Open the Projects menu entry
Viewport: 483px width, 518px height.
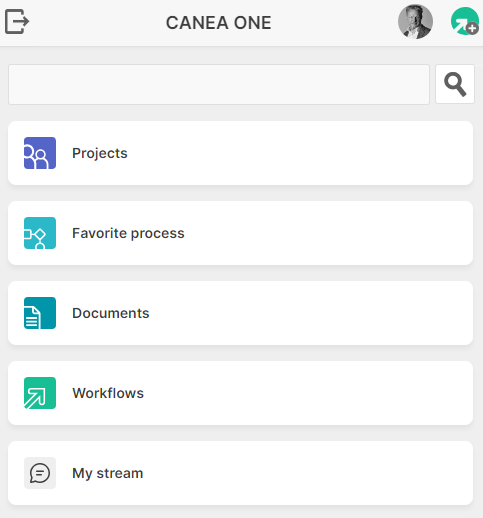(x=100, y=153)
